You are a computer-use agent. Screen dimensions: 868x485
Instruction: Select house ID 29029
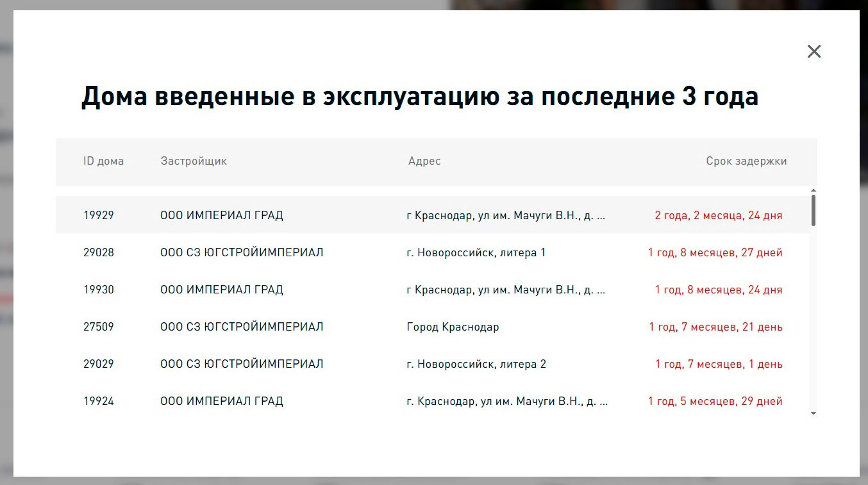pyautogui.click(x=99, y=364)
